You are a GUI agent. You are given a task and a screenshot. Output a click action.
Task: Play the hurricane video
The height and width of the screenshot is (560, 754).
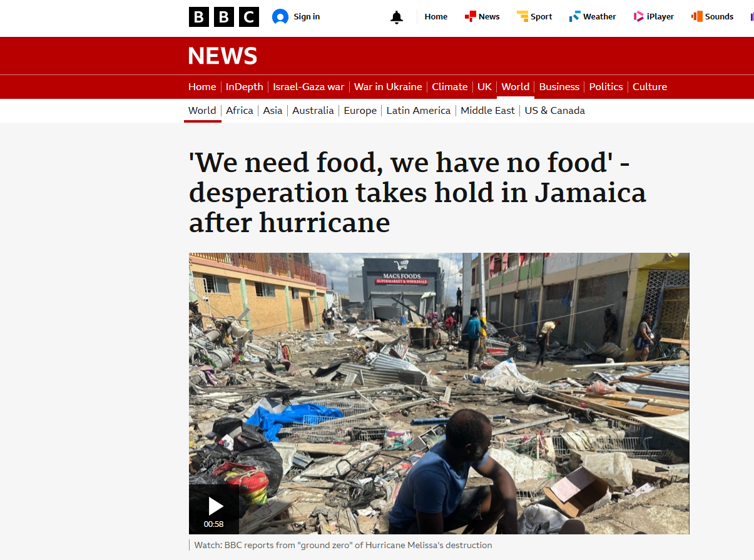214,509
